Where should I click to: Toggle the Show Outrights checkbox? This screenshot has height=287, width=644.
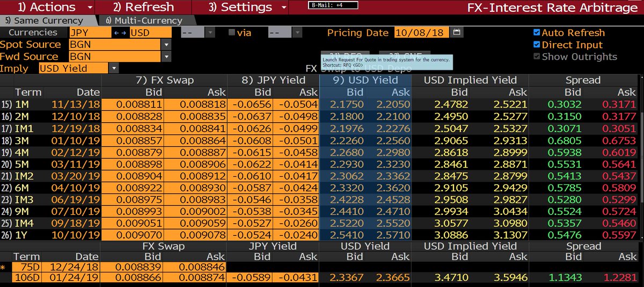click(x=537, y=57)
